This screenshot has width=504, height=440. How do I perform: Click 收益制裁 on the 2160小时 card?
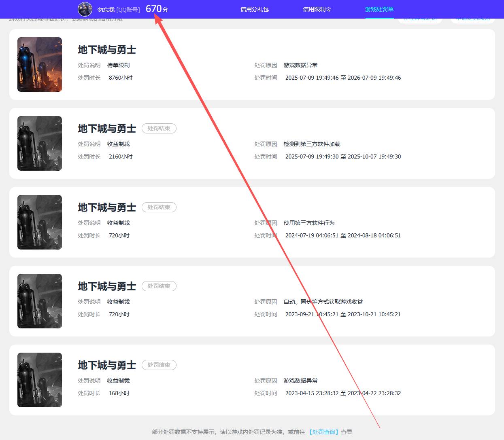coord(118,144)
